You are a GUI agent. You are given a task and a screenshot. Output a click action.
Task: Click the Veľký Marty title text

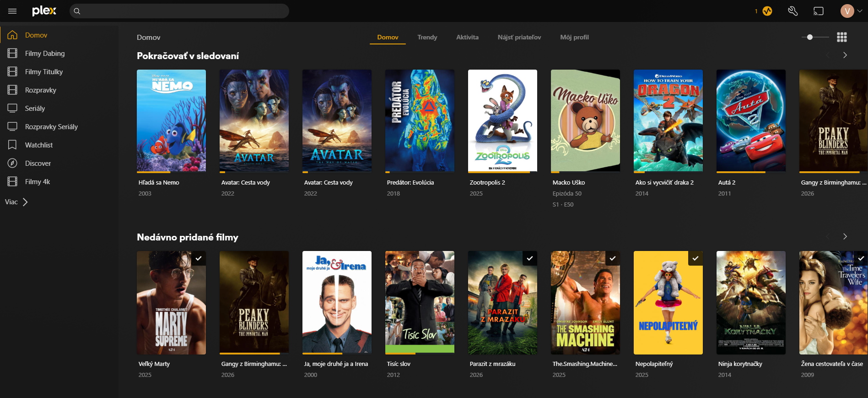pos(154,364)
